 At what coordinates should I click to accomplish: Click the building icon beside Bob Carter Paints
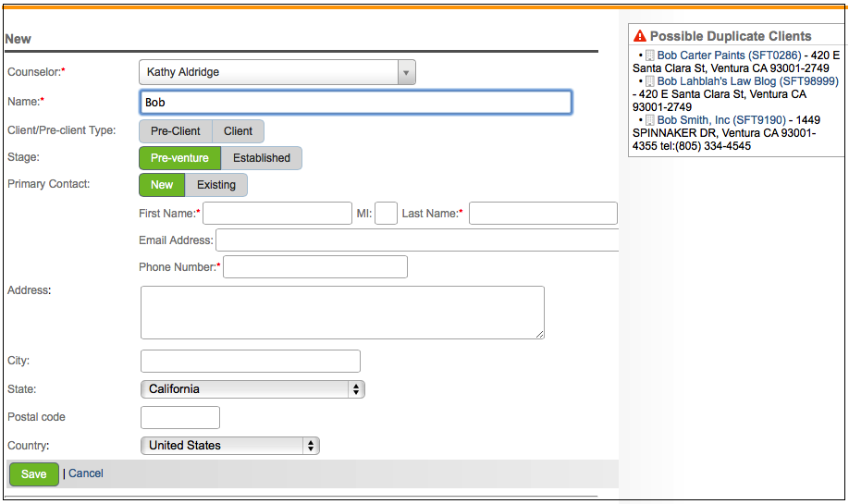650,55
